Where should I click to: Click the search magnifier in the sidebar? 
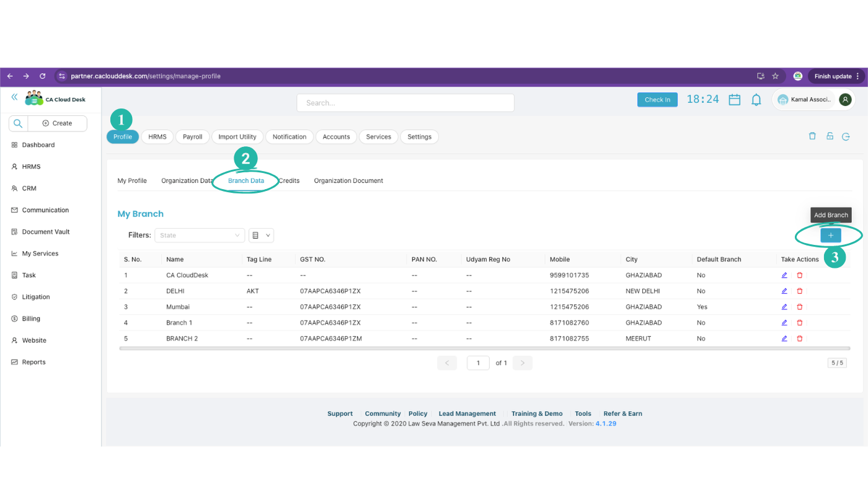coord(17,123)
